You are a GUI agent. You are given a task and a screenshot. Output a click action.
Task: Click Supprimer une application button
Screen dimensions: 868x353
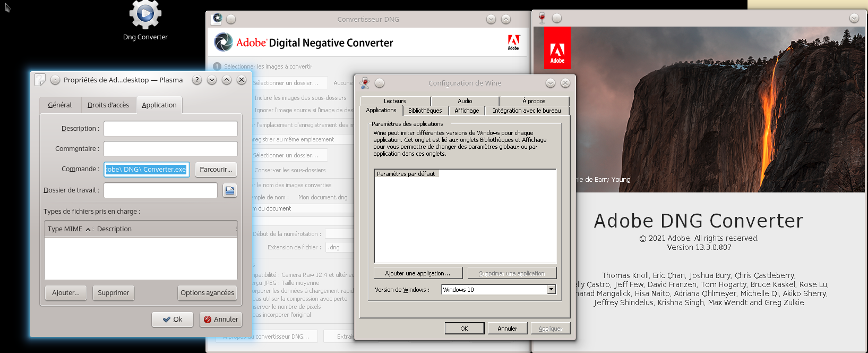click(x=512, y=273)
